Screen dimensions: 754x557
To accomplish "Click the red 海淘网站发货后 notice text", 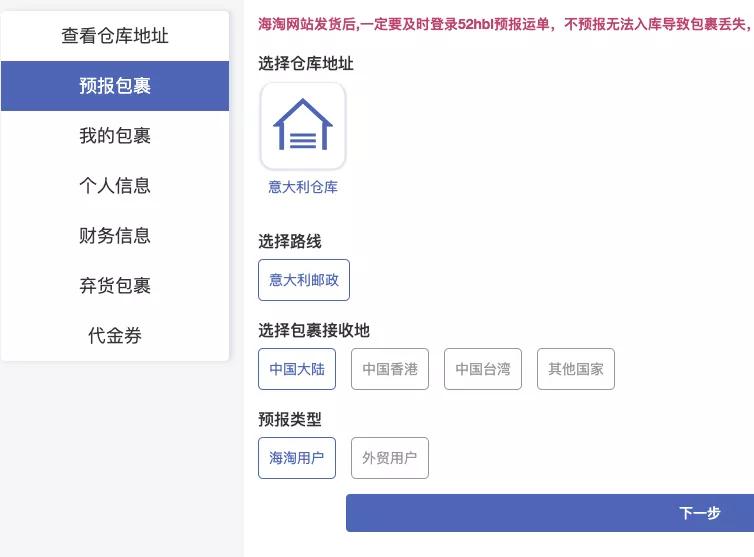I will [506, 24].
